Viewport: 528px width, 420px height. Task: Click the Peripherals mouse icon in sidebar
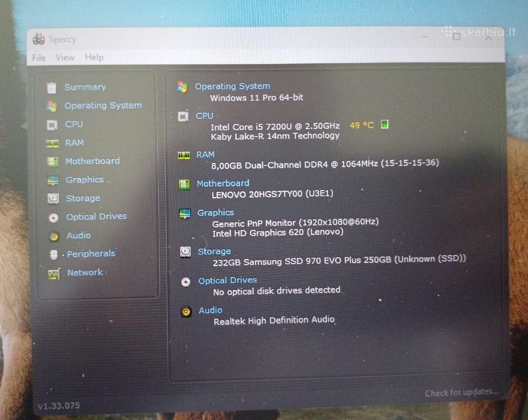pos(54,255)
